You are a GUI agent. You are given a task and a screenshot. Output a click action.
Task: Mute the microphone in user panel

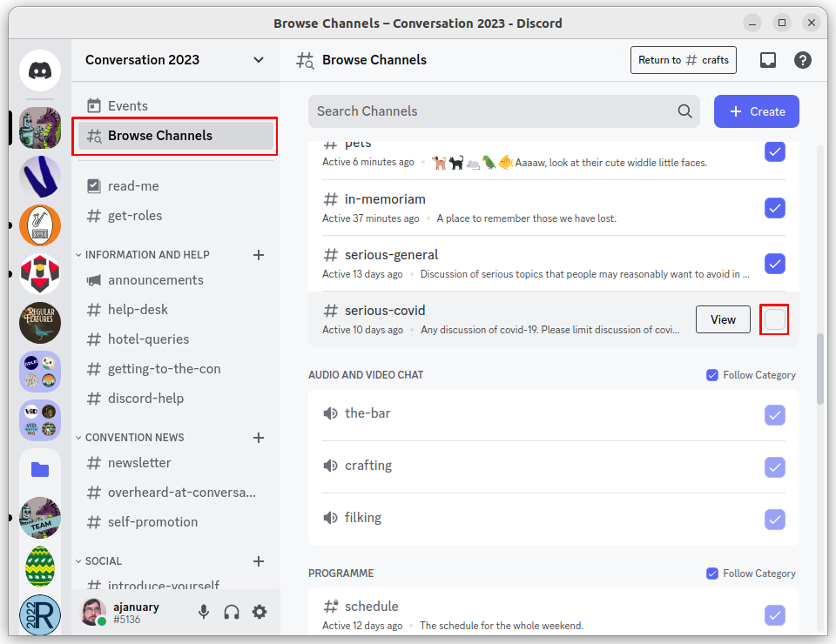204,612
